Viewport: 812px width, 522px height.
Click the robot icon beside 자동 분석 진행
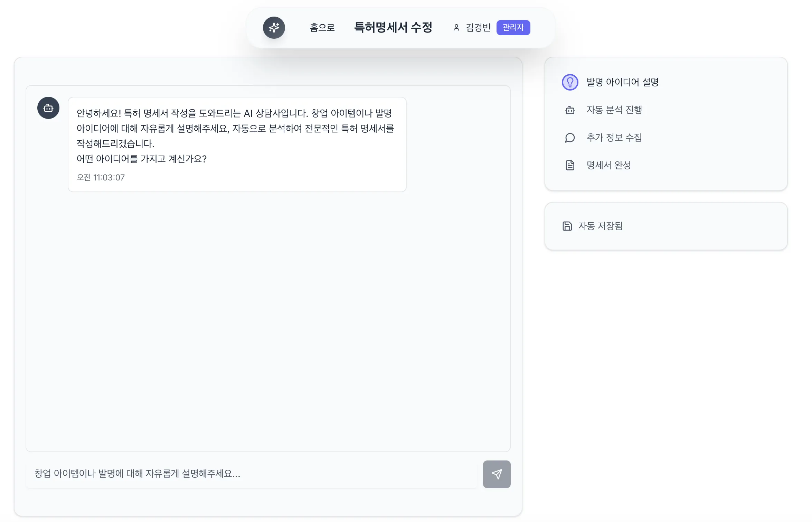pyautogui.click(x=570, y=110)
